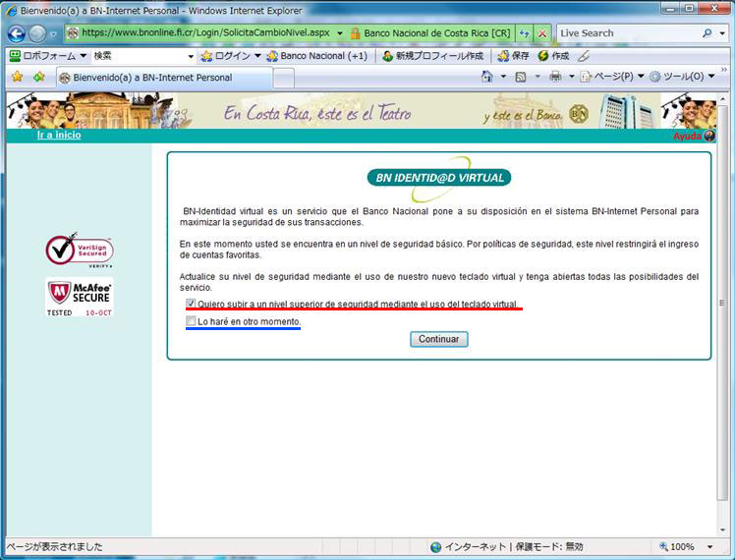Image resolution: width=735 pixels, height=560 pixels.
Task: Expand the feeds dropdown arrow
Action: pos(537,77)
